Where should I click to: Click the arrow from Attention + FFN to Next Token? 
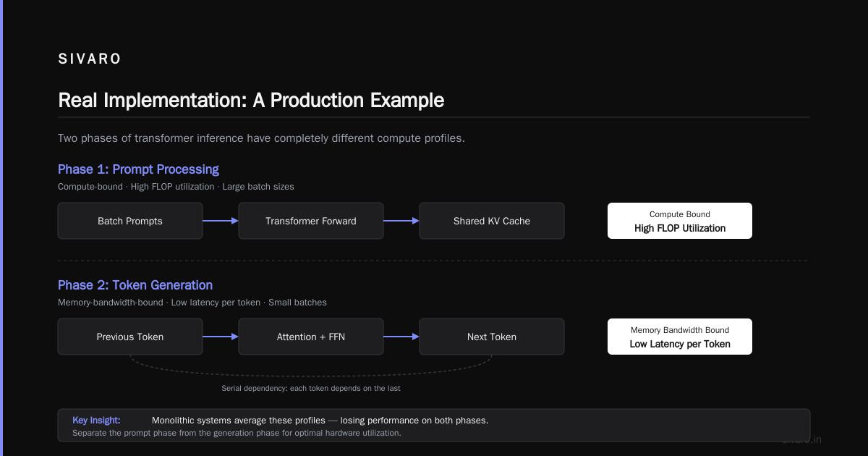click(401, 337)
